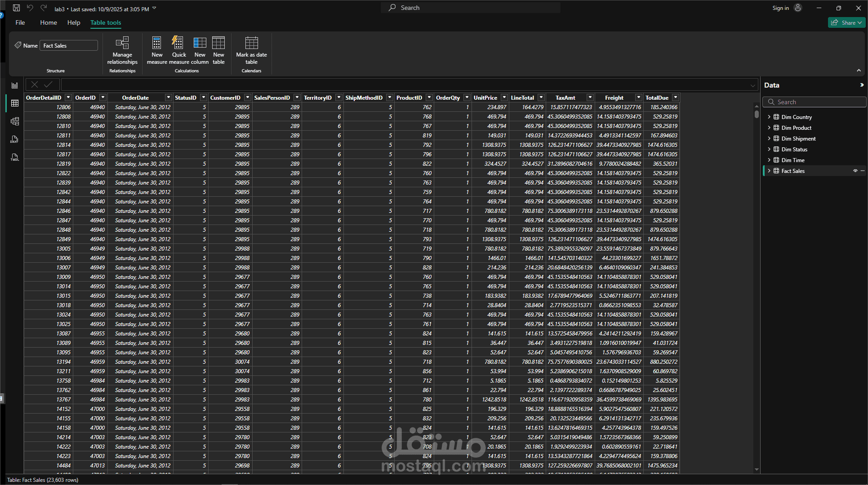This screenshot has width=868, height=485.
Task: Click the Data pane search field
Action: coord(815,102)
